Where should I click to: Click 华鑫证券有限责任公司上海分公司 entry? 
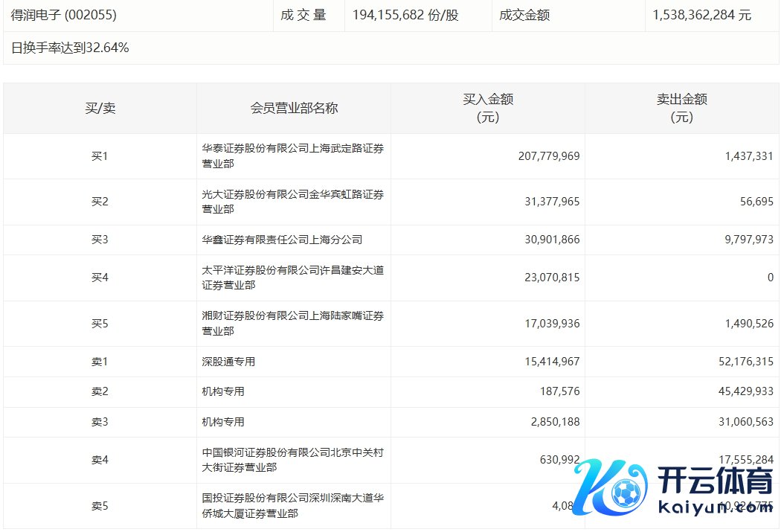click(282, 240)
